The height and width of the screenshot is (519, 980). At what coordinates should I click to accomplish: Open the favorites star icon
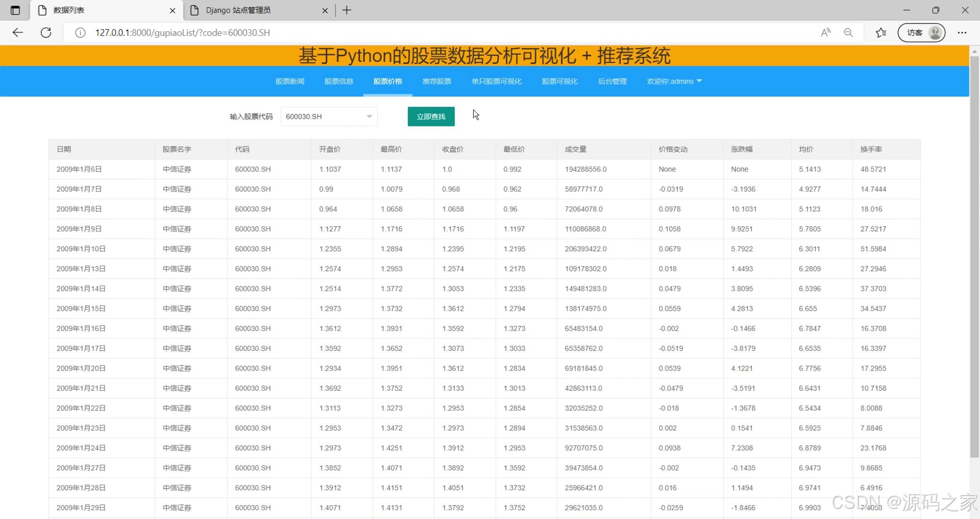[881, 33]
